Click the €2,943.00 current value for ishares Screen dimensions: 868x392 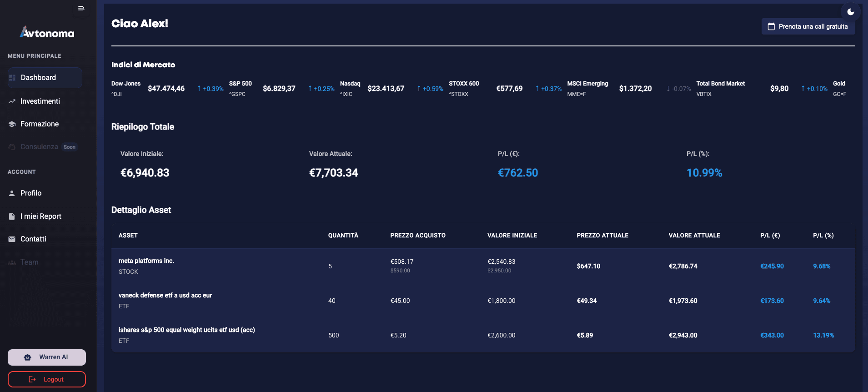click(x=683, y=335)
